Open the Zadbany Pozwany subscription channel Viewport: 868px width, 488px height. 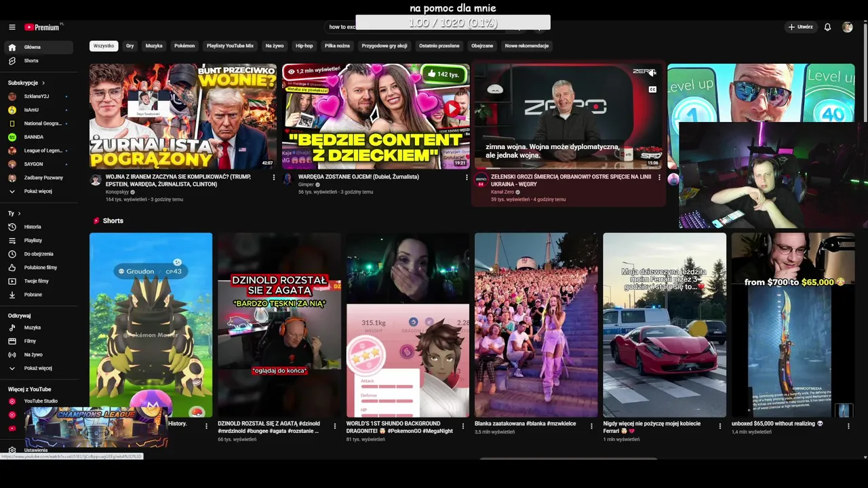[x=39, y=178]
